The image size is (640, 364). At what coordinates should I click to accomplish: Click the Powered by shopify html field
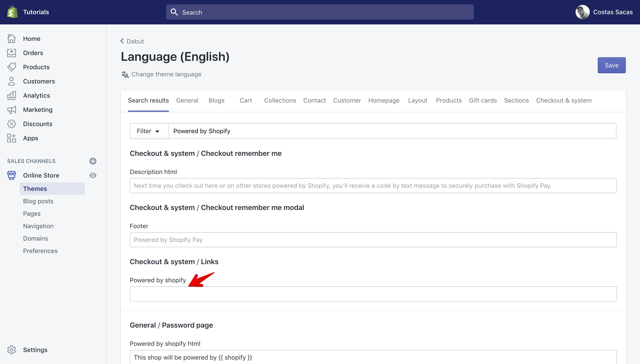tap(373, 357)
